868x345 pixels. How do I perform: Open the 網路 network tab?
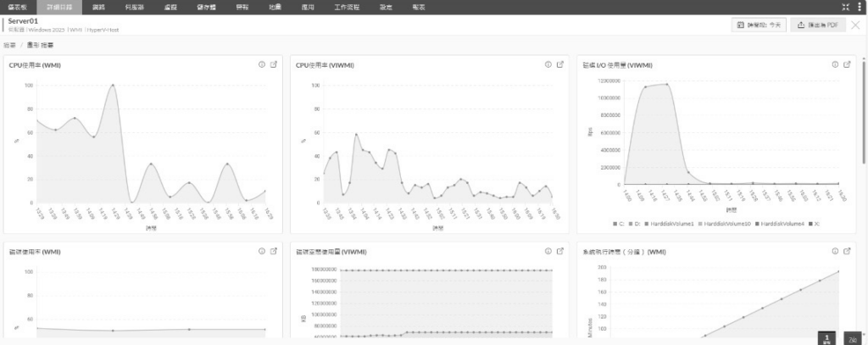(x=98, y=7)
